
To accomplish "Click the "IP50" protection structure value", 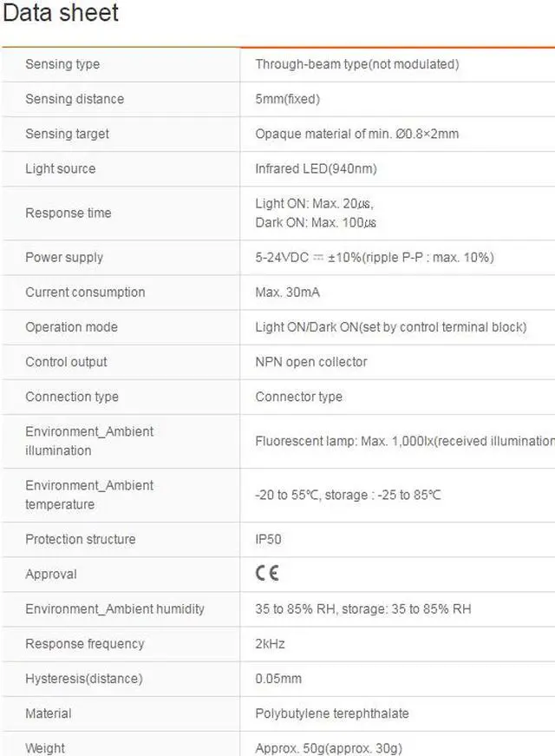I will pos(268,539).
